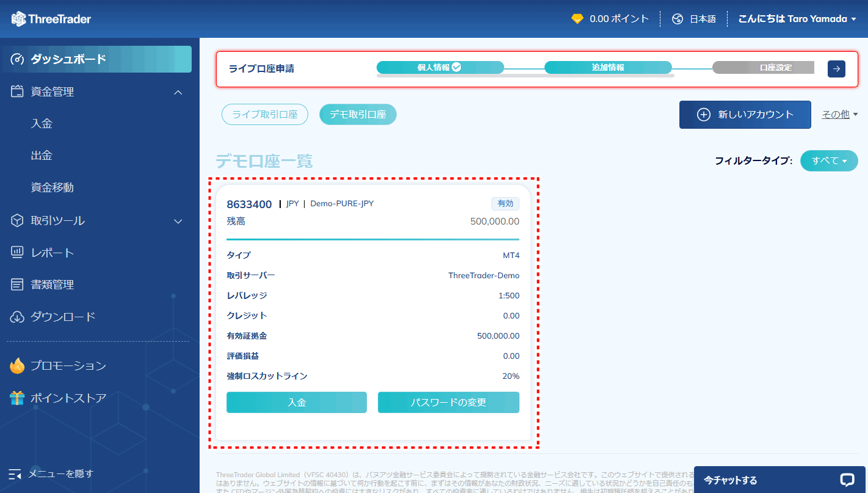
Task: Click the ダウンロード cloud icon
Action: click(17, 317)
